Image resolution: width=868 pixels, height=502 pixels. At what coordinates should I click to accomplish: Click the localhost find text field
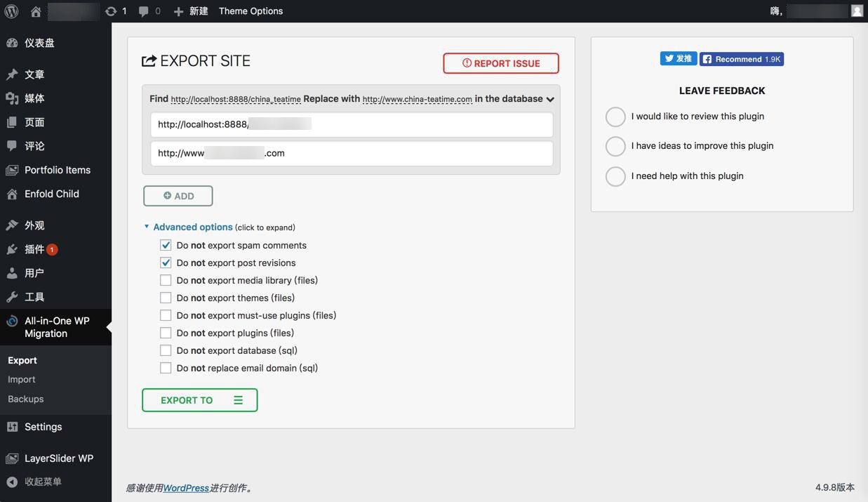tap(351, 125)
